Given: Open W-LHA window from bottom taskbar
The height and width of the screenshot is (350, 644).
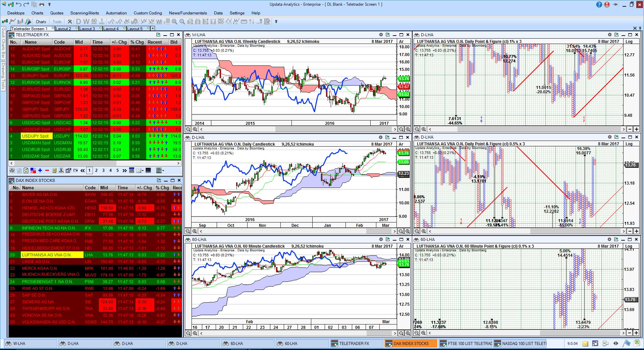Looking at the screenshot, I should click(x=30, y=343).
